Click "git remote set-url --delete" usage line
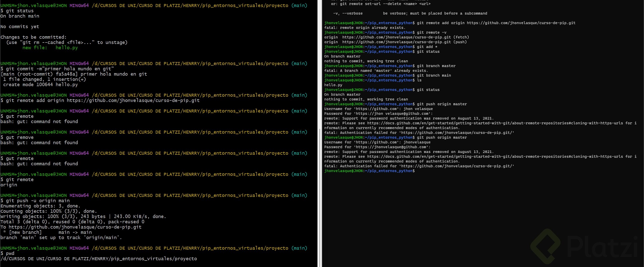Image resolution: width=644 pixels, height=267 pixels. pyautogui.click(x=381, y=4)
